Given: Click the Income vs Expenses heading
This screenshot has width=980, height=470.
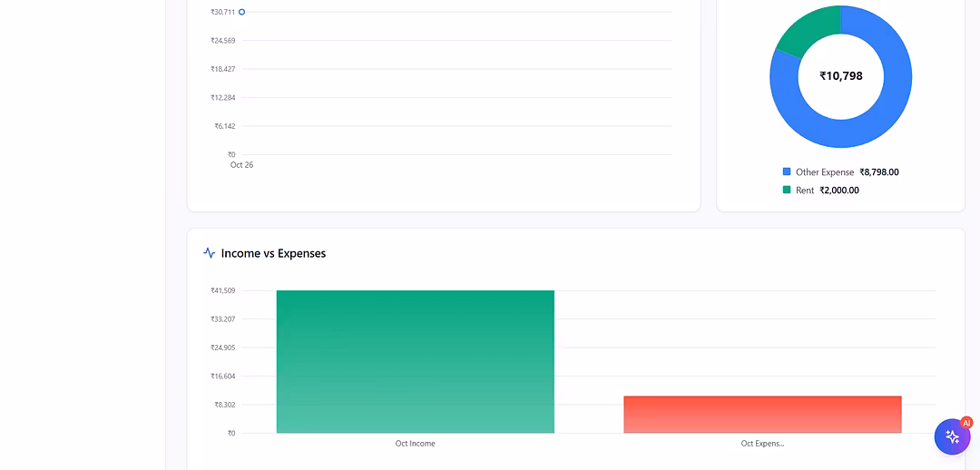Looking at the screenshot, I should [x=273, y=254].
